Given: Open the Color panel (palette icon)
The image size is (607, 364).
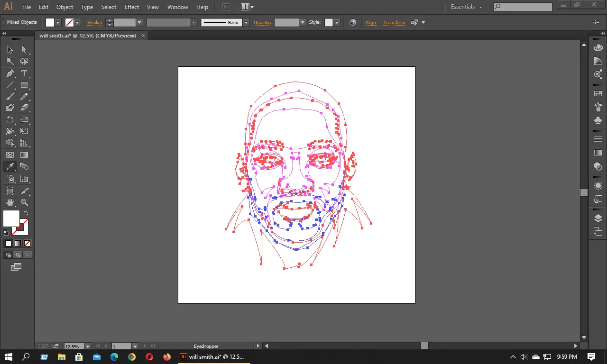Looking at the screenshot, I should (x=598, y=48).
